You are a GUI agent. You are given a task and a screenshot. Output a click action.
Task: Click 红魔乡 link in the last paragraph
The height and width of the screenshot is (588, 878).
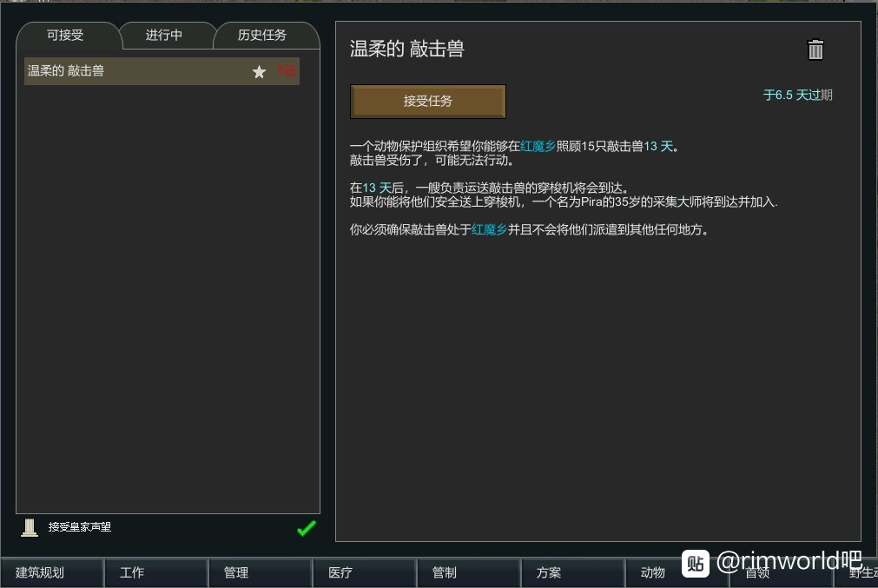click(489, 229)
